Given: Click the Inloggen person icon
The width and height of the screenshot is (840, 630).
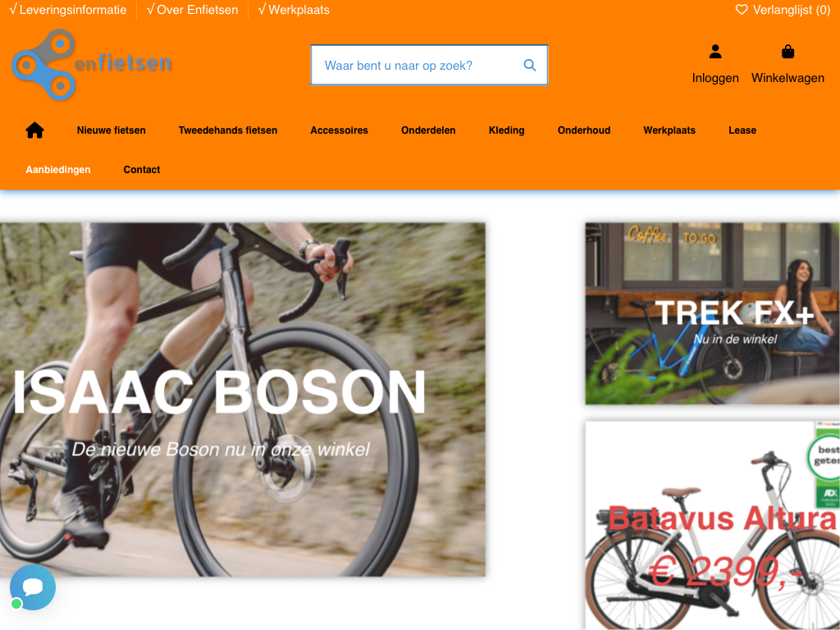Looking at the screenshot, I should [x=715, y=52].
